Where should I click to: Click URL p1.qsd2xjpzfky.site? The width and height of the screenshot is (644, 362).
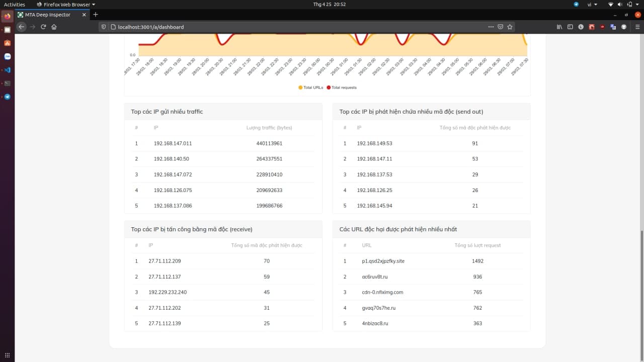click(x=383, y=261)
